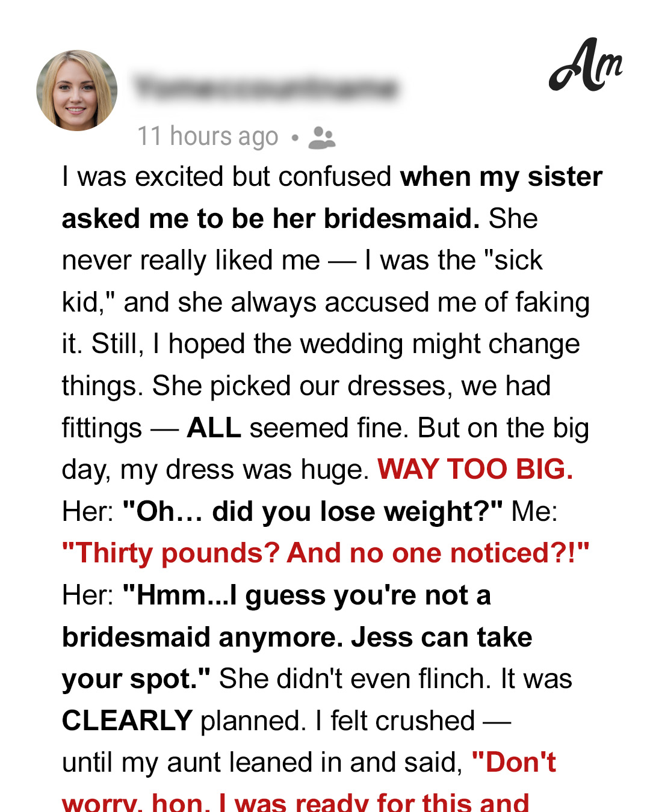
Task: Open the poster's round profile photo
Action: pos(77,90)
